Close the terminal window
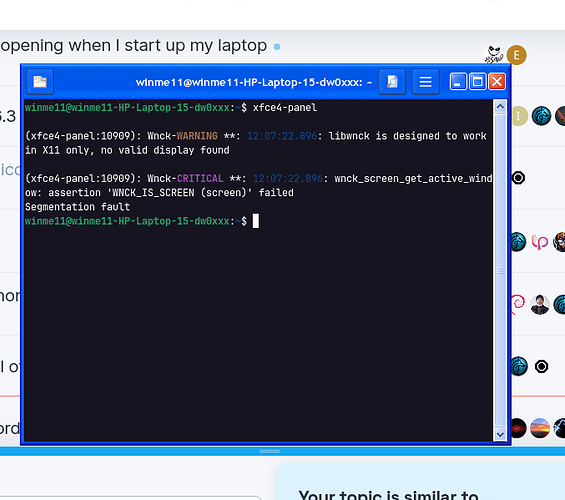 [497, 82]
